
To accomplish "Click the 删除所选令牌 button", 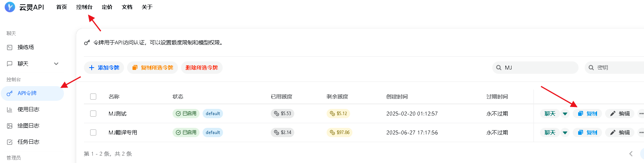I will (202, 68).
